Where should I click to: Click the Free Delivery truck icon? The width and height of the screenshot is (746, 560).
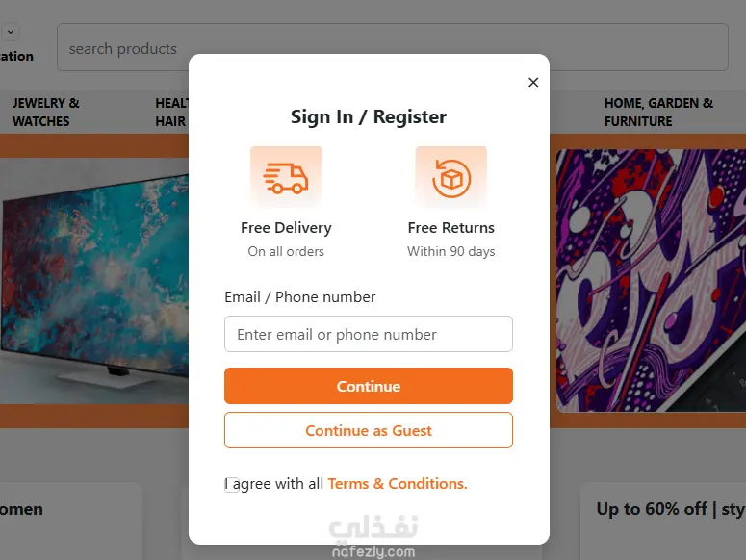tap(286, 177)
